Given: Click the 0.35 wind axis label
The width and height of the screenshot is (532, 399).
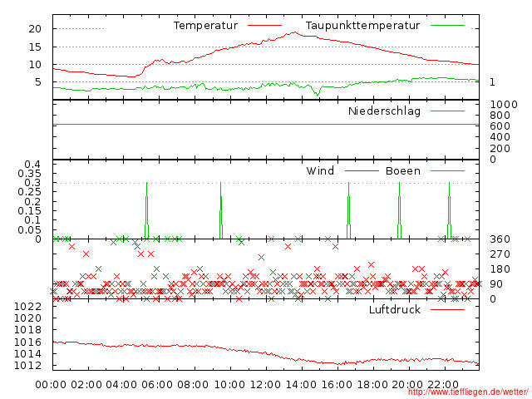Looking at the screenshot, I should pyautogui.click(x=29, y=174).
